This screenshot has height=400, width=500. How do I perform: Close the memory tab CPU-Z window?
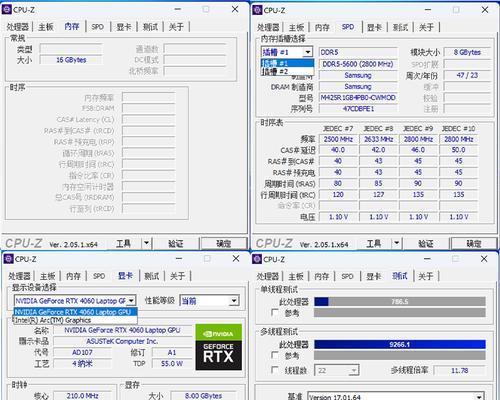coord(235,9)
